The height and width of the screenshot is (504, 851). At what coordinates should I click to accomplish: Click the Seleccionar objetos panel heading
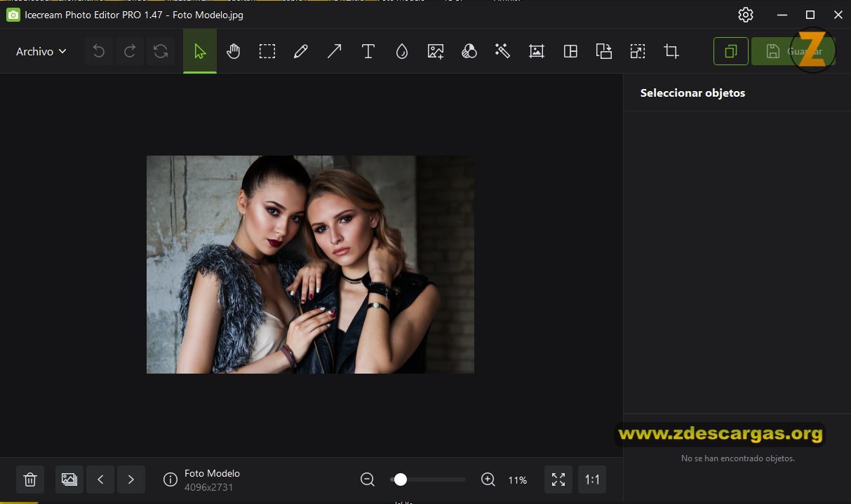coord(692,93)
